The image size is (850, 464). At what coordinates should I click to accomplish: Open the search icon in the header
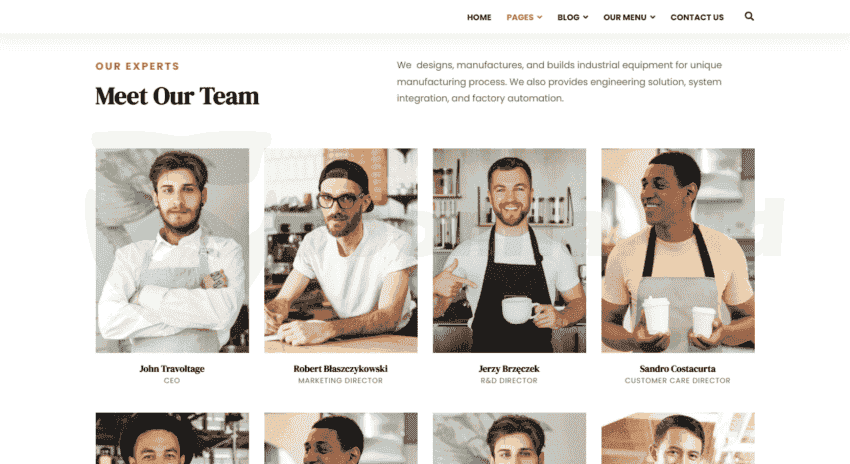coord(749,16)
